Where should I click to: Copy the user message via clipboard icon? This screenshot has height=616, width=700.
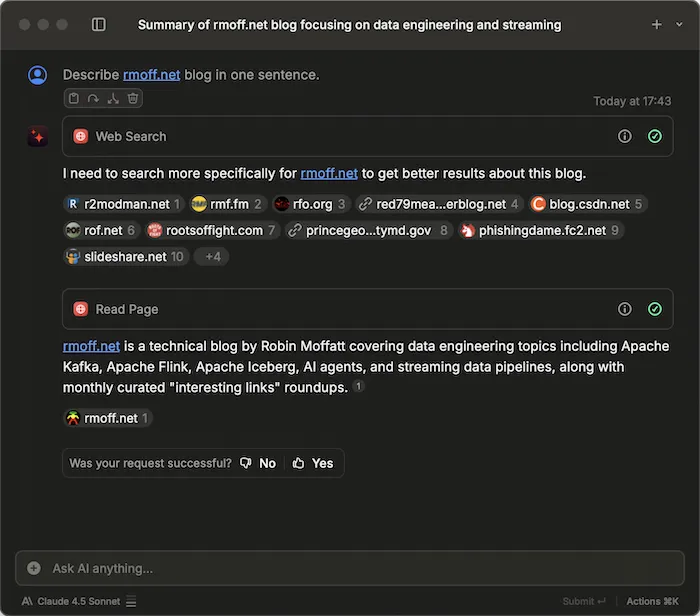[74, 98]
